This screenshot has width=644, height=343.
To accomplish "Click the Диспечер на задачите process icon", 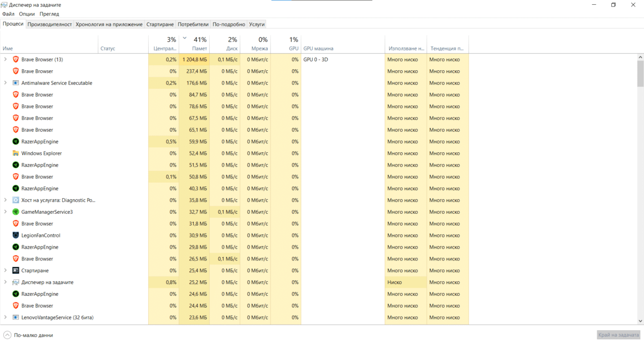I will (16, 282).
